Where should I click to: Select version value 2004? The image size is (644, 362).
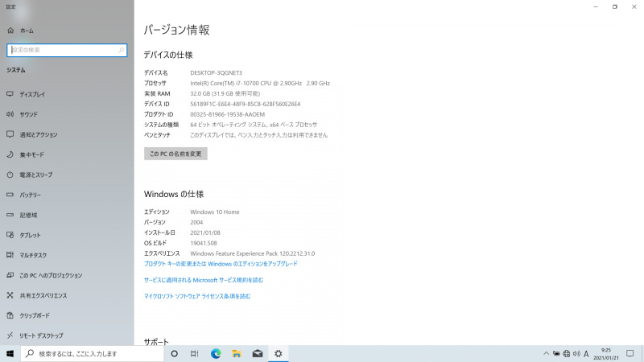[x=196, y=222]
